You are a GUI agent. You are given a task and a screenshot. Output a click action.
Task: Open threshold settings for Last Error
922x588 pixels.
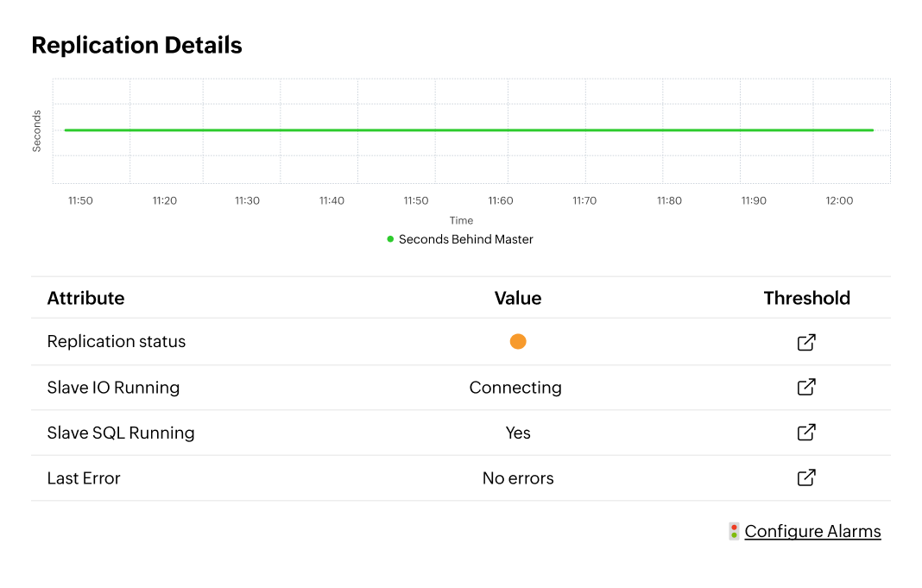click(805, 477)
